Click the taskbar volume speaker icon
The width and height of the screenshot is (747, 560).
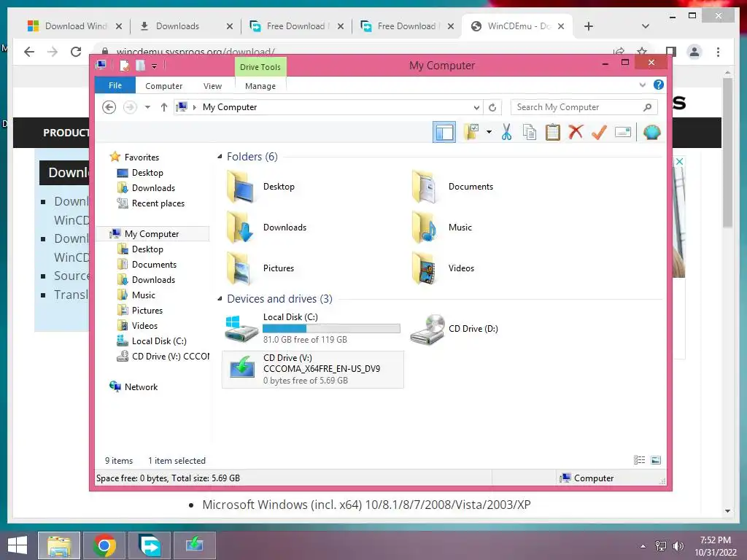point(678,546)
